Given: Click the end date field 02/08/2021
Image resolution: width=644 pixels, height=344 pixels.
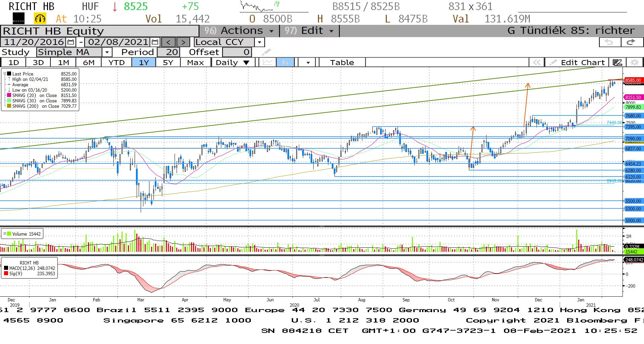Looking at the screenshot, I should click(118, 42).
